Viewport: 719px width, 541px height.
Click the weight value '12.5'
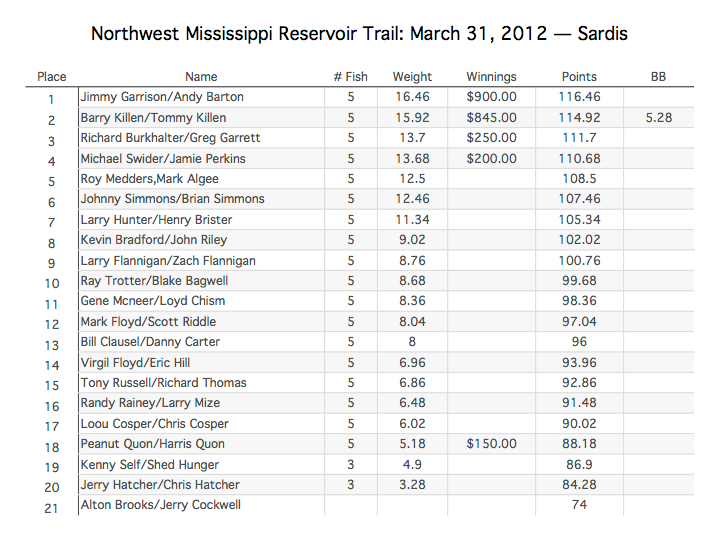coord(412,179)
